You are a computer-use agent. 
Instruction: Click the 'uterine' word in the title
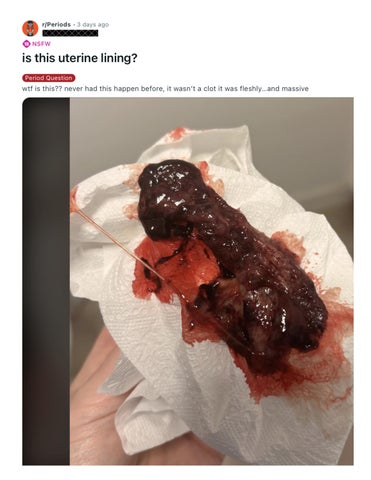[78, 59]
